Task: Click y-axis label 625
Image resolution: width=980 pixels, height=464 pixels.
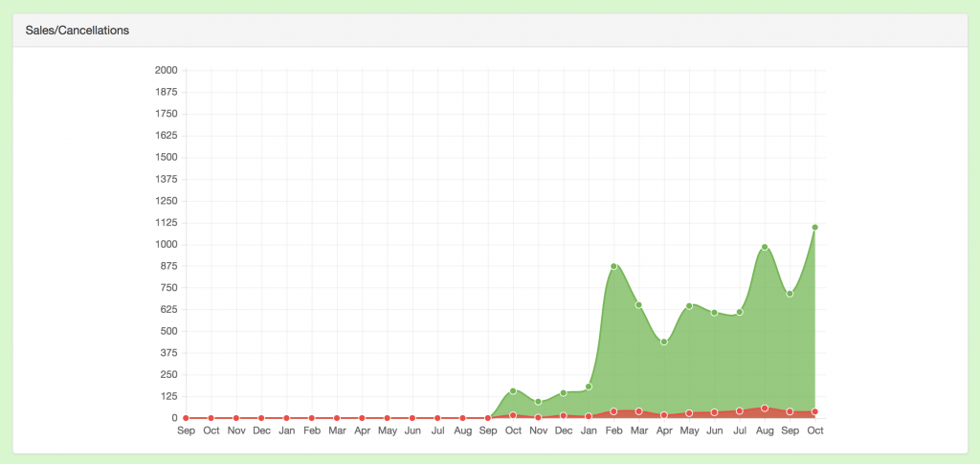Action: click(x=168, y=310)
